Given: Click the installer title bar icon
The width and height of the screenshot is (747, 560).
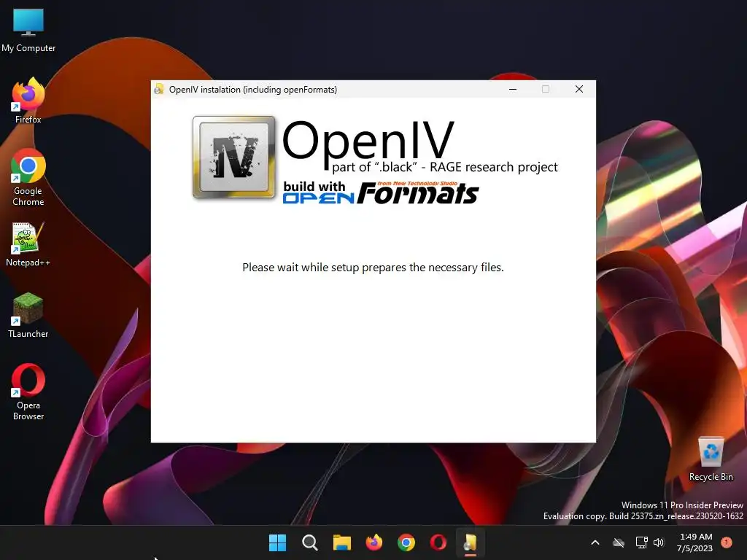Looking at the screenshot, I should pyautogui.click(x=158, y=89).
